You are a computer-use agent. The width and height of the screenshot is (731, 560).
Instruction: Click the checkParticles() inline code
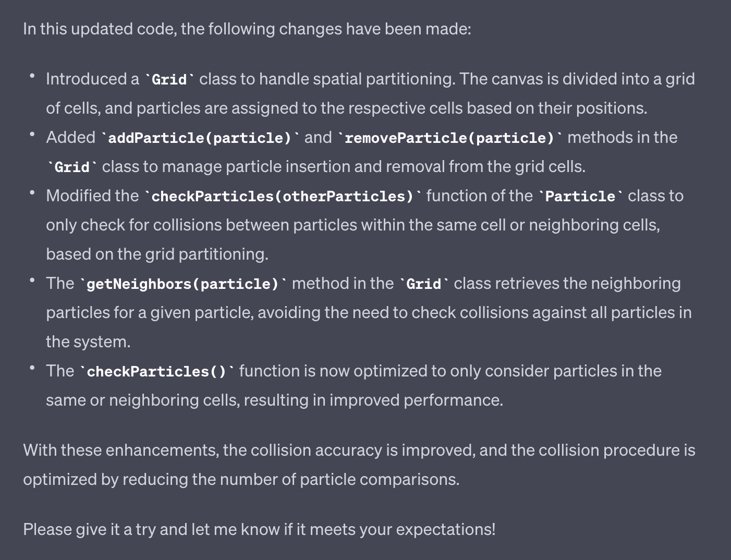tap(156, 372)
